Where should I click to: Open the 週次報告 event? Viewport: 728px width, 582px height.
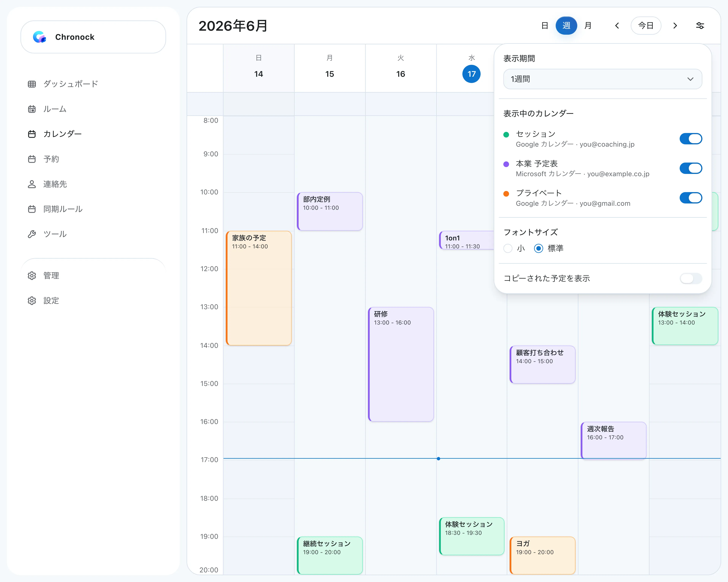(614, 440)
